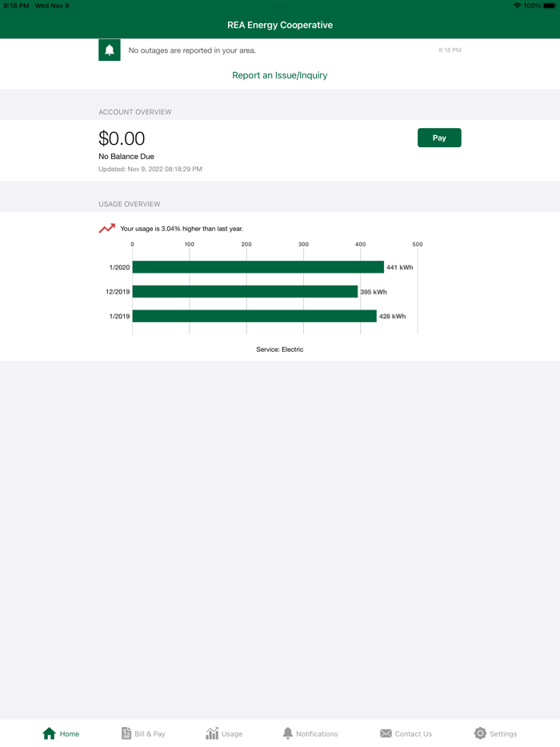Tap the Usage bar chart icon
The width and height of the screenshot is (560, 747).
(212, 733)
